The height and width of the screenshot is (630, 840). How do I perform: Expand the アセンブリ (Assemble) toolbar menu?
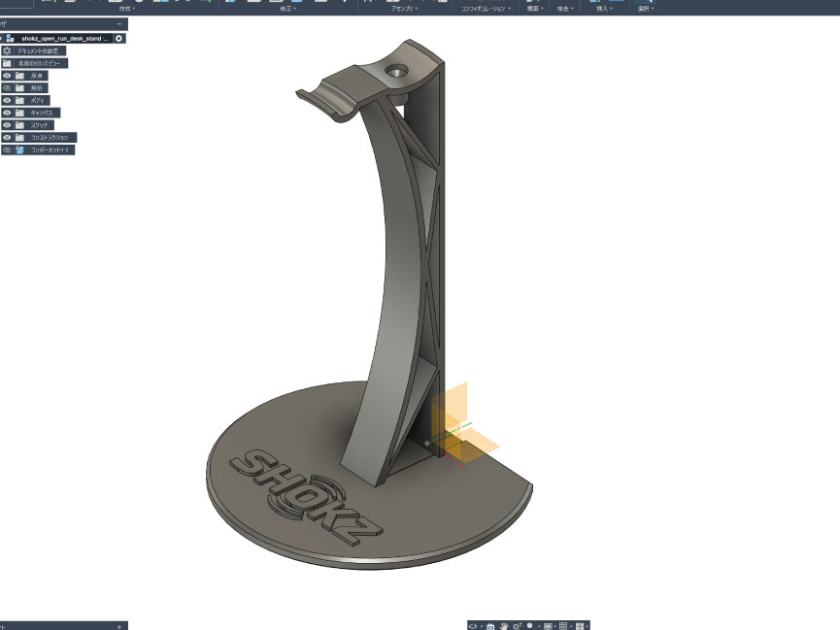[x=403, y=9]
